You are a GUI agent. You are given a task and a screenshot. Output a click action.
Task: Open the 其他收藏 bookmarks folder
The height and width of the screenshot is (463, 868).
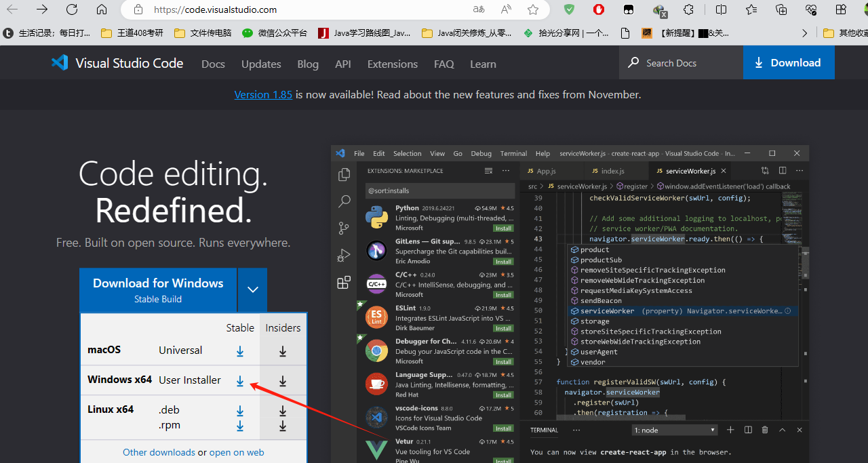pos(845,33)
